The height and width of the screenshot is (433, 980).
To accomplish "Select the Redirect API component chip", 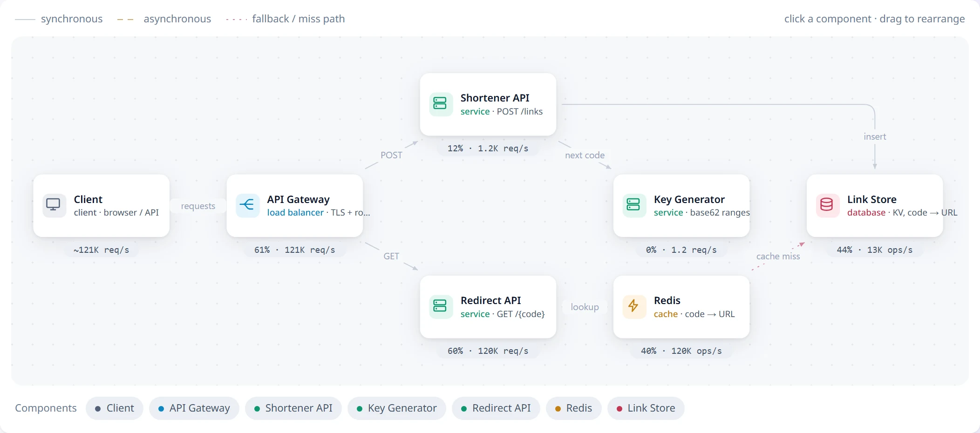I will (496, 408).
